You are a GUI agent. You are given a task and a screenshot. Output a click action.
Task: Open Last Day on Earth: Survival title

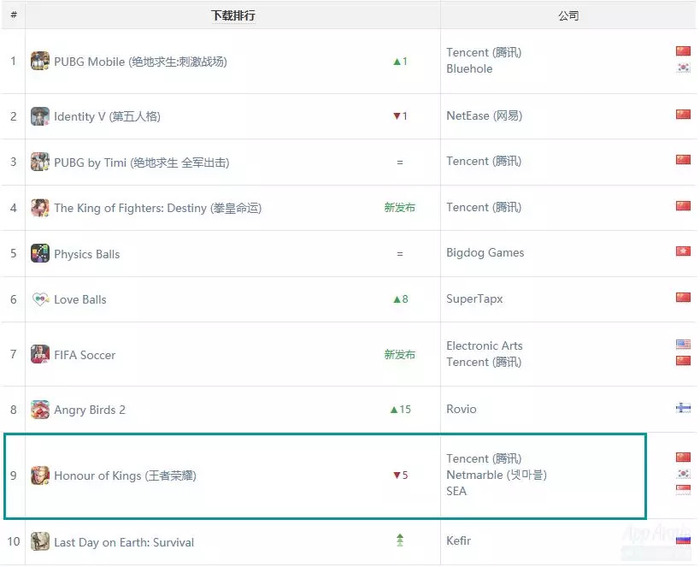point(124,542)
